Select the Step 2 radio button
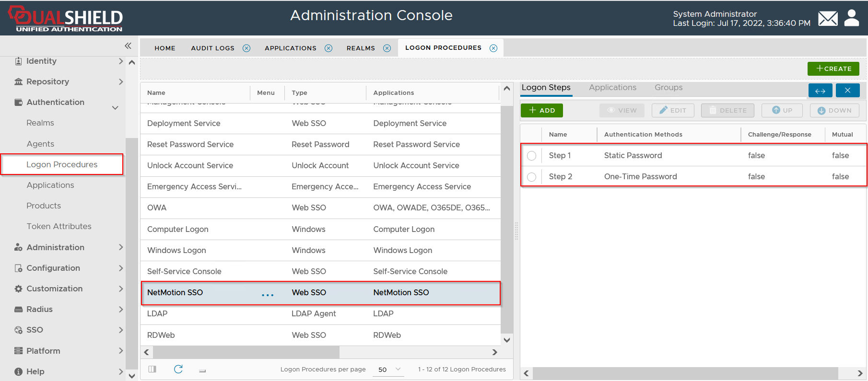 531,177
